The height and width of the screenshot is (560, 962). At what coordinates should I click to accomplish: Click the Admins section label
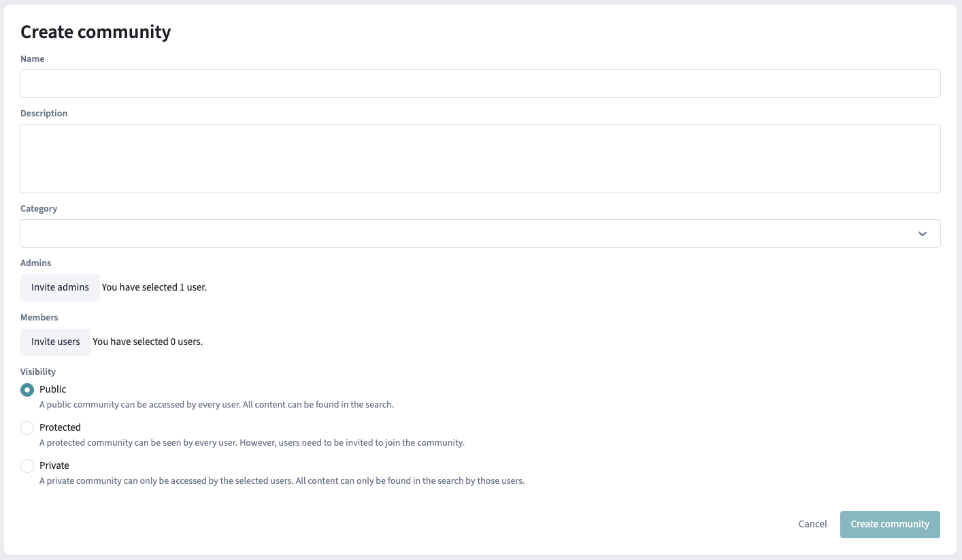pos(35,263)
